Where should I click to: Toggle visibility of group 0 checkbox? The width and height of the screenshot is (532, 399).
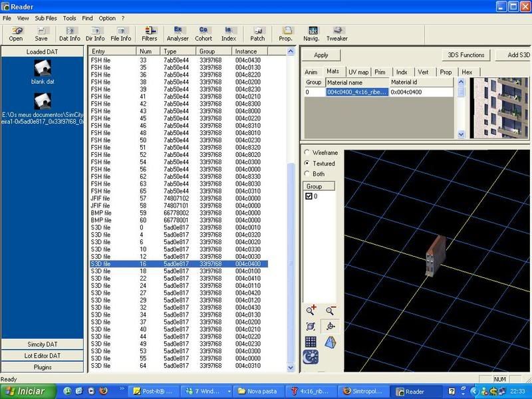click(309, 196)
